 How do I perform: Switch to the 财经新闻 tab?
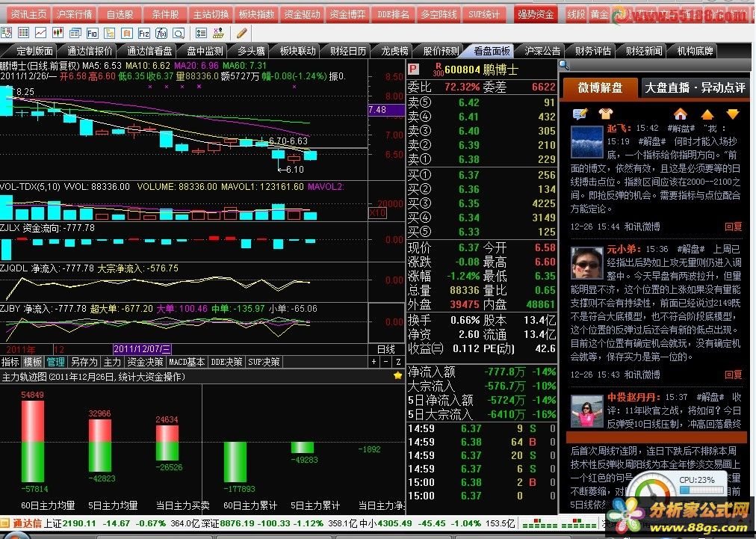pyautogui.click(x=644, y=51)
